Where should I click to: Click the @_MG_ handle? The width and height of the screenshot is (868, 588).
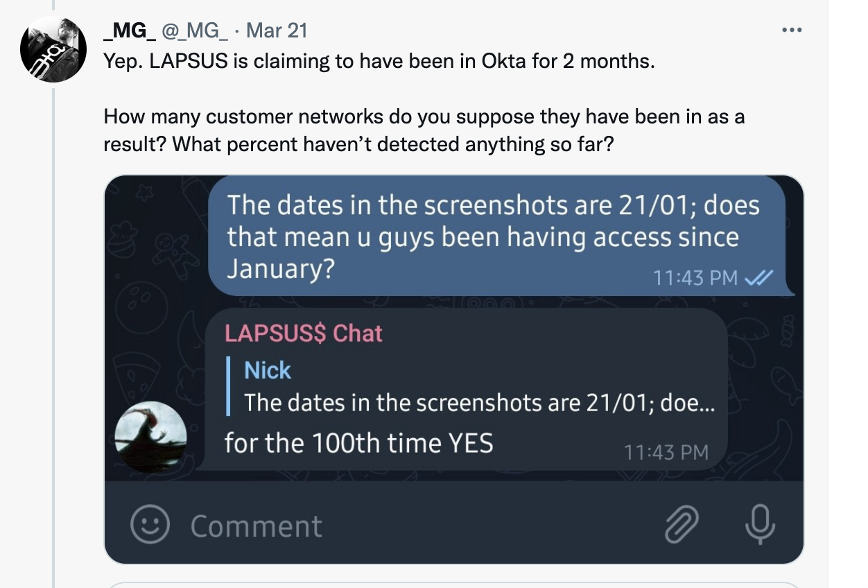coord(195,31)
